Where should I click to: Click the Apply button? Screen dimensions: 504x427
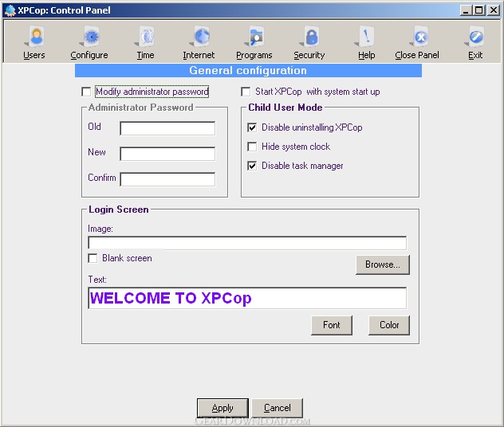pyautogui.click(x=222, y=408)
